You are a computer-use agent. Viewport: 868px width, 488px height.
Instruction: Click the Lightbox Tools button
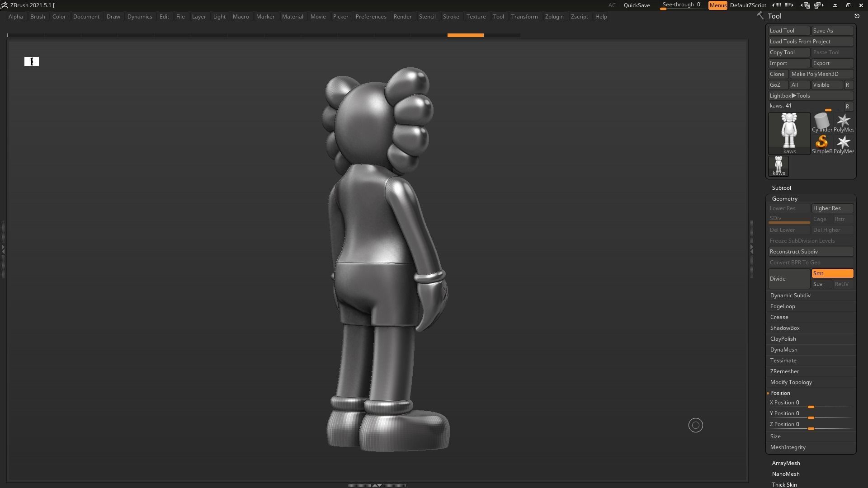[x=811, y=96]
